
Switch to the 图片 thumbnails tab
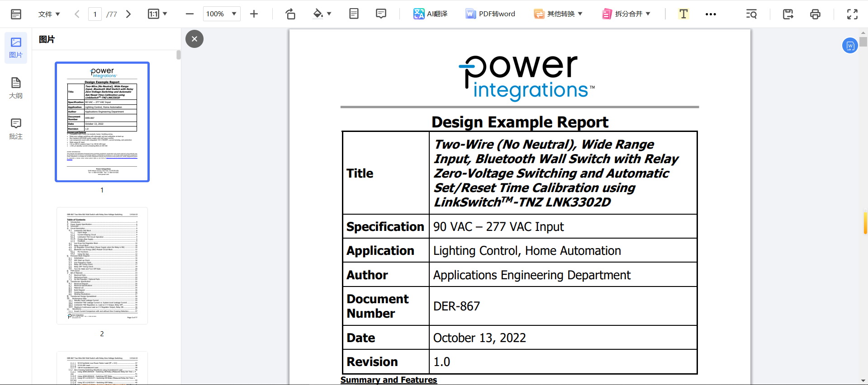(x=16, y=48)
